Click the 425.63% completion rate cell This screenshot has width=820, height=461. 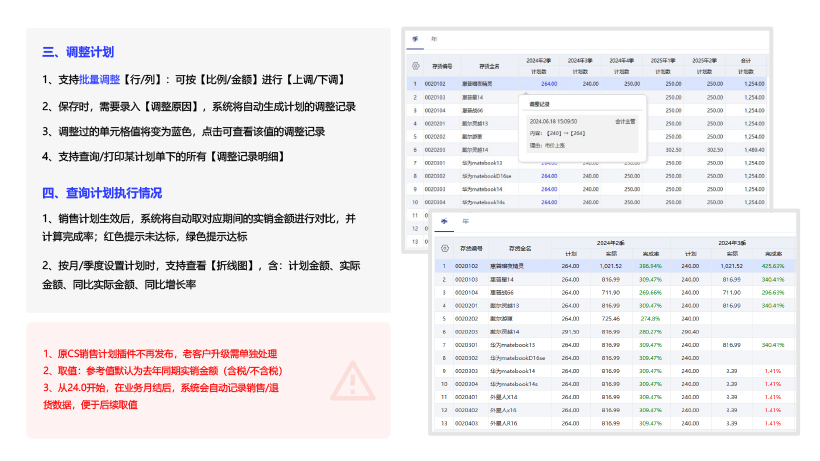[x=772, y=265]
